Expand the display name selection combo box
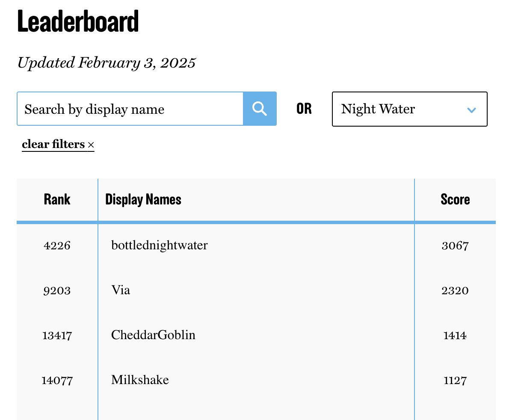The height and width of the screenshot is (420, 515). click(409, 109)
